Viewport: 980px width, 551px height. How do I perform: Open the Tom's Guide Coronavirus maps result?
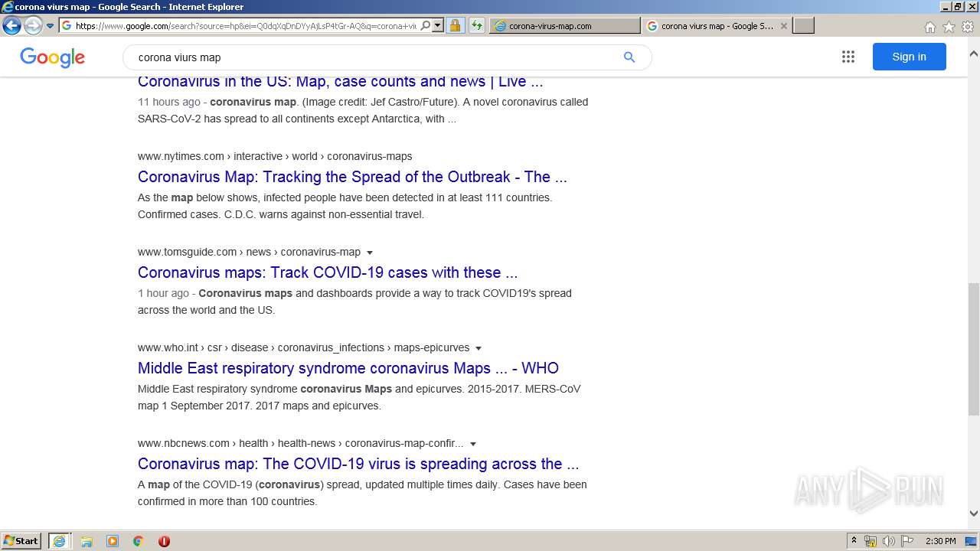tap(328, 272)
